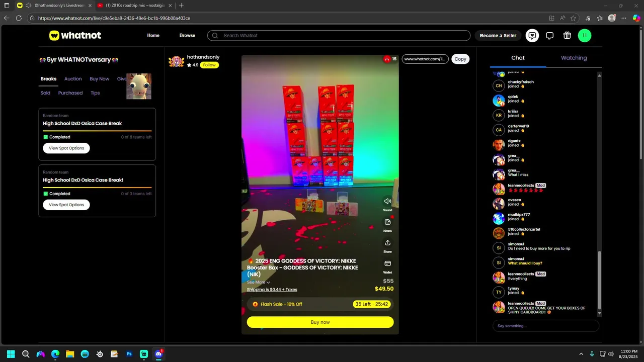The image size is (644, 362).
Task: Click the 35 Left countdown badge
Action: point(372,304)
